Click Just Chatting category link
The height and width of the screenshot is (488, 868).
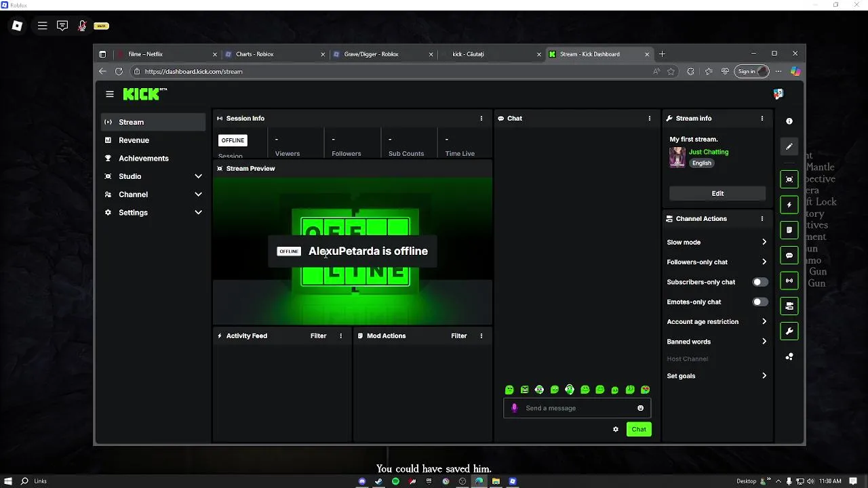(x=709, y=152)
